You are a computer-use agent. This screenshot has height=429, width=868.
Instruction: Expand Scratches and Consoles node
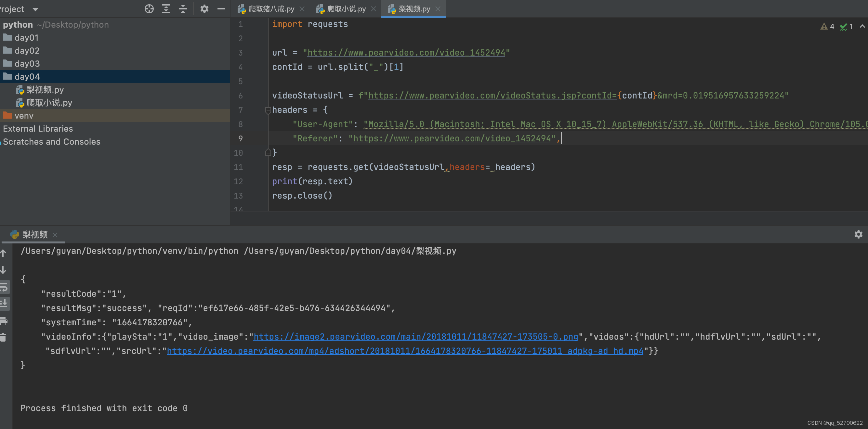114,141
